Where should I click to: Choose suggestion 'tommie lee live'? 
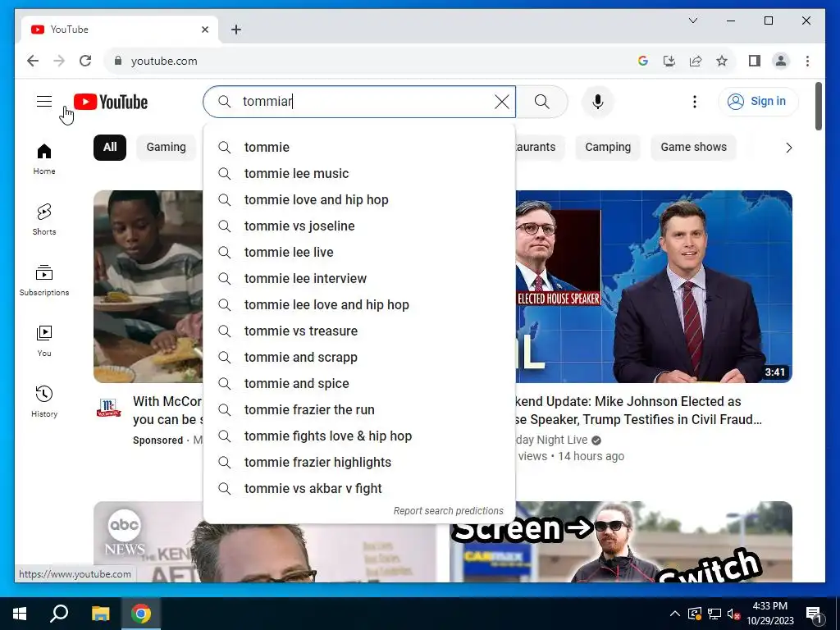click(359, 253)
